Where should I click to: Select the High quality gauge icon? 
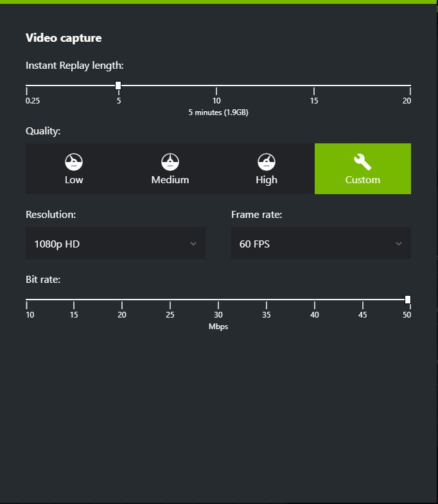267,162
